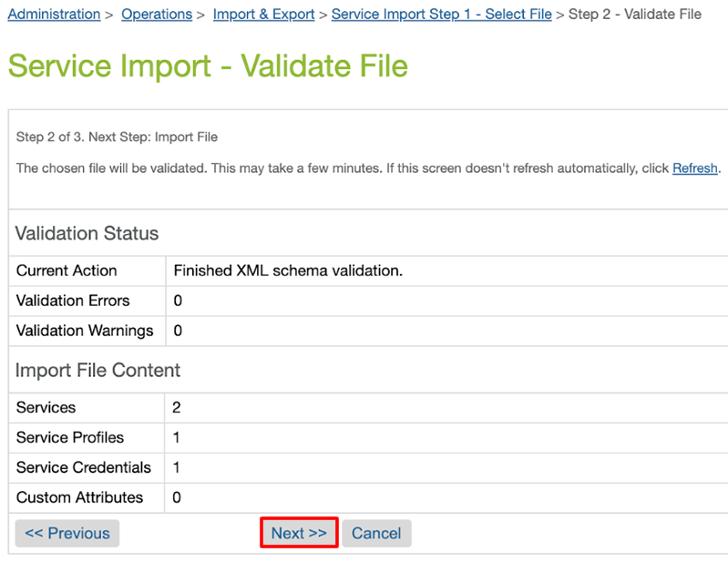728x562 pixels.
Task: Open the Import & Export breadcrumb link
Action: 263,15
